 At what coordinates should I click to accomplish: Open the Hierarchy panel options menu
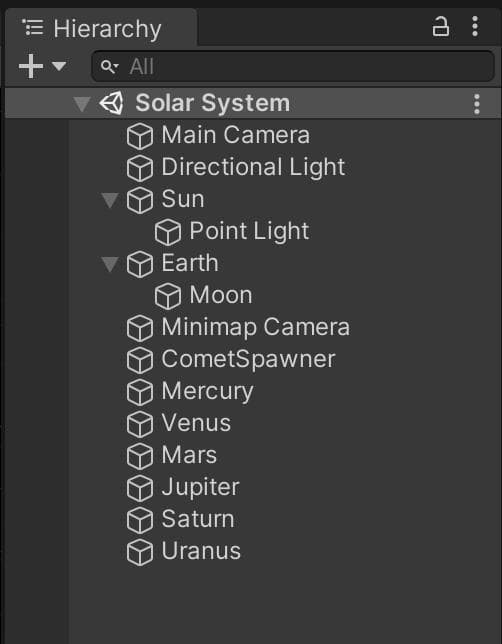(475, 27)
